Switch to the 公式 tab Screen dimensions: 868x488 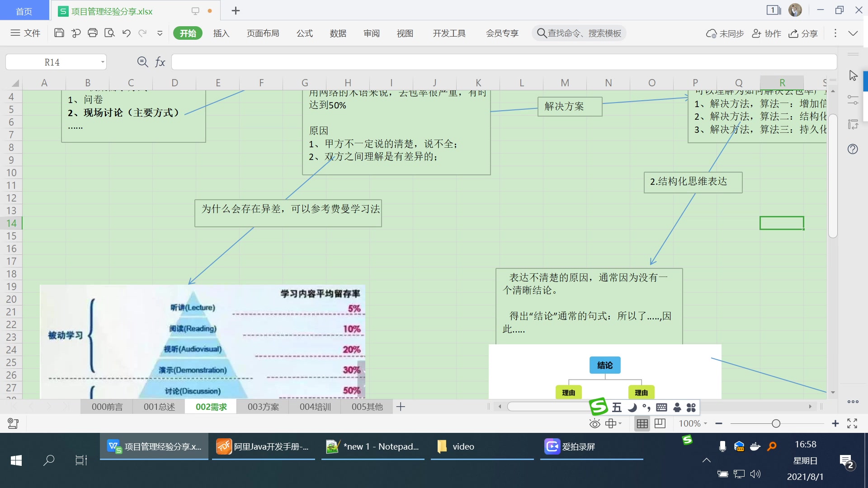(x=305, y=33)
